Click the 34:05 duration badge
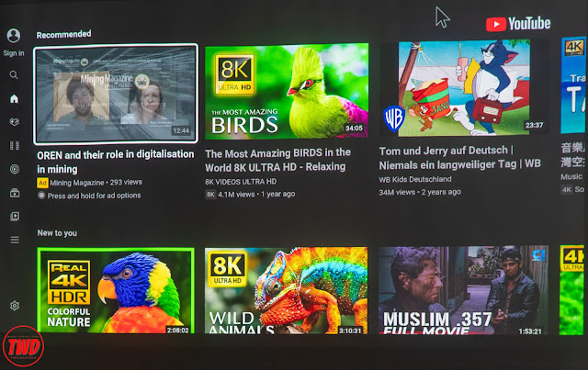Viewport: 588px width, 370px height. pos(354,129)
